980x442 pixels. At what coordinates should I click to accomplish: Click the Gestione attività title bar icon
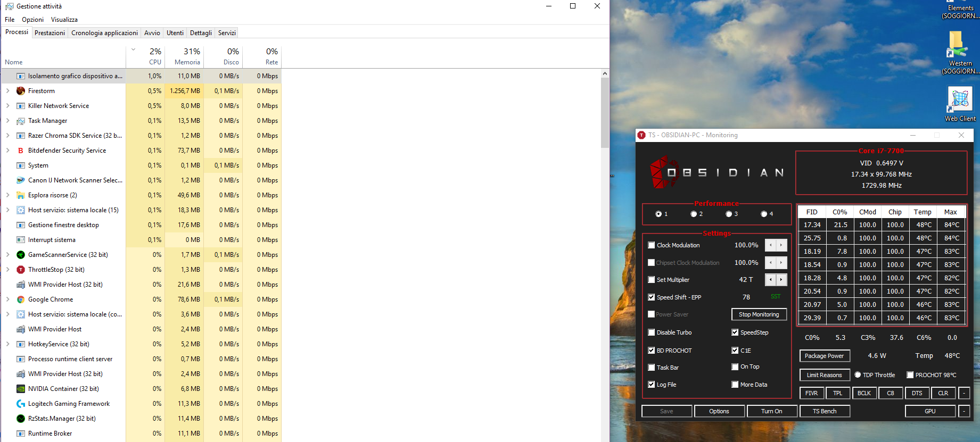click(x=9, y=6)
